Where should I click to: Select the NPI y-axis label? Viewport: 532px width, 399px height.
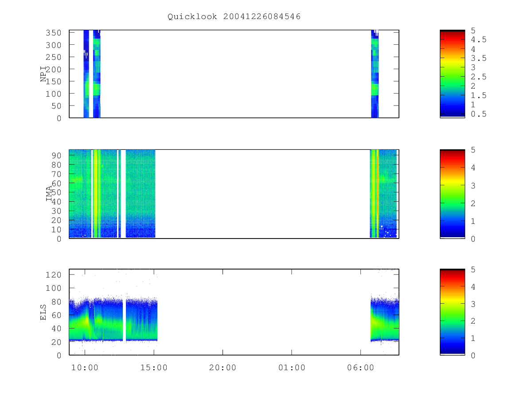43,74
